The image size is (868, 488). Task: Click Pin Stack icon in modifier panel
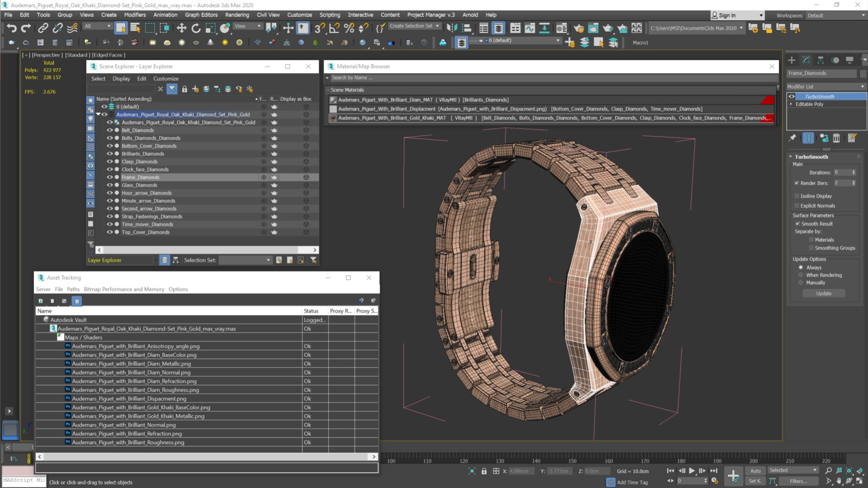(x=793, y=138)
